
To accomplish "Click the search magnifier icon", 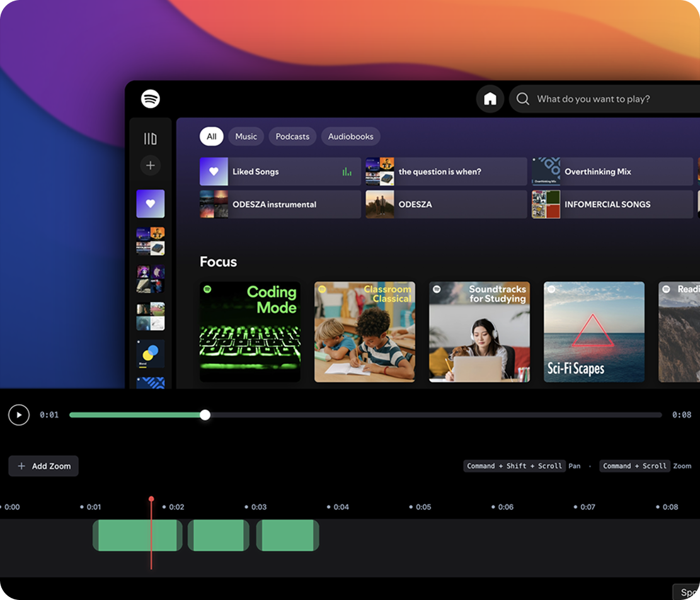I will click(523, 99).
